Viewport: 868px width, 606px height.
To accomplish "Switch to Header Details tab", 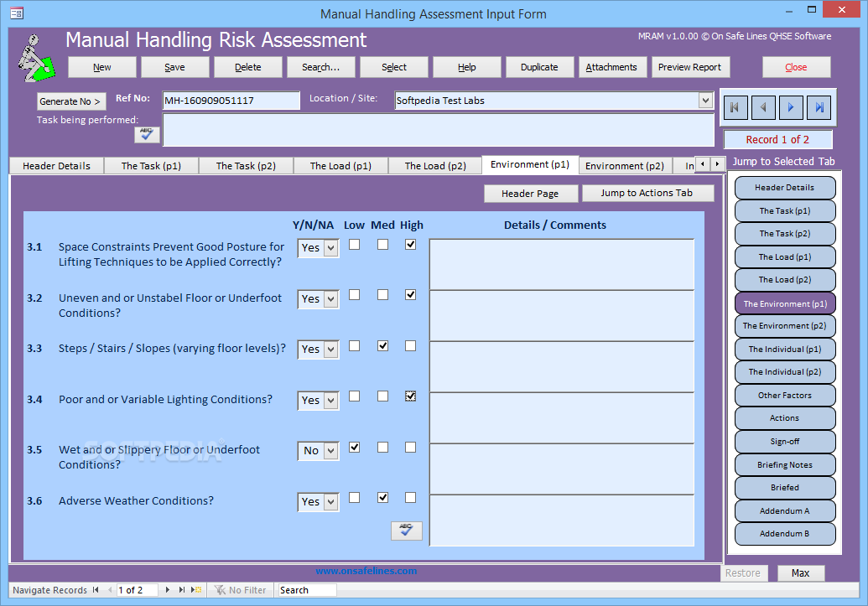I will 56,166.
